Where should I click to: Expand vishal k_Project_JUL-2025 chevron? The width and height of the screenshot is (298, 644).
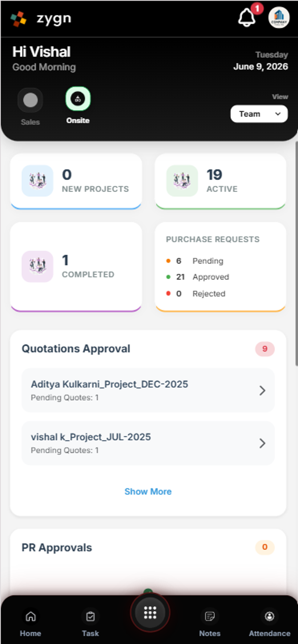point(262,443)
